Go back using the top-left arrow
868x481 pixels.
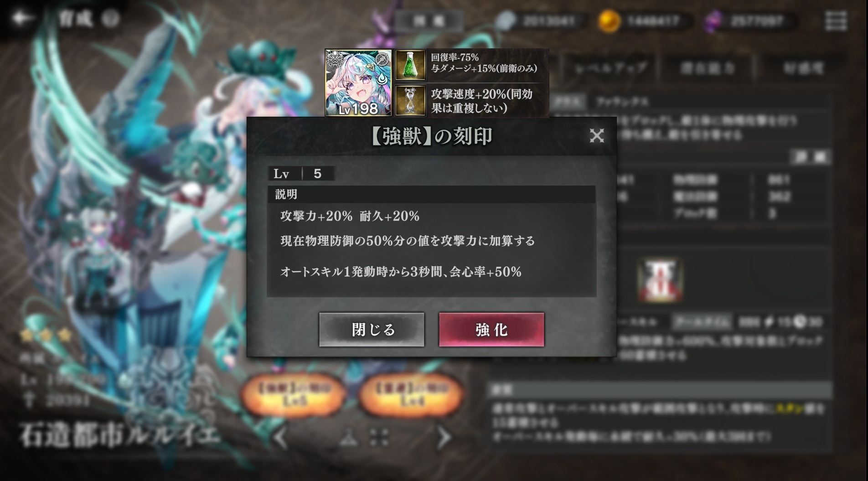click(22, 18)
